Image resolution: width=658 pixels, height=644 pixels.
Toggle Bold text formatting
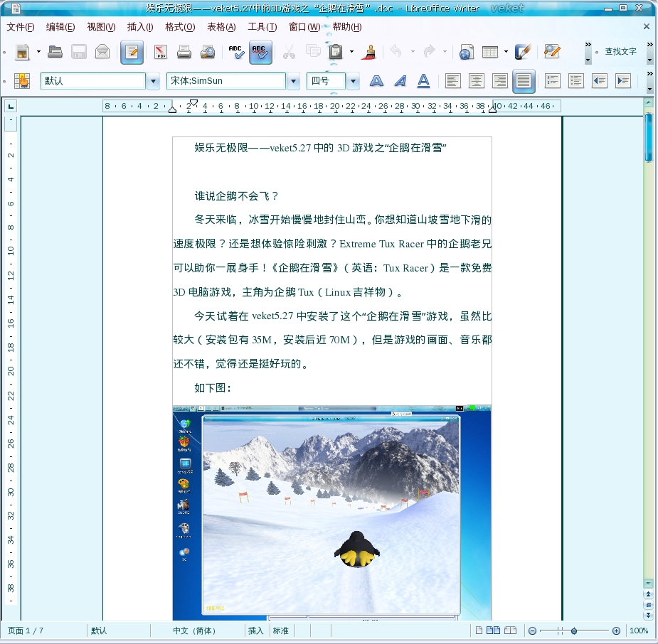pos(376,81)
